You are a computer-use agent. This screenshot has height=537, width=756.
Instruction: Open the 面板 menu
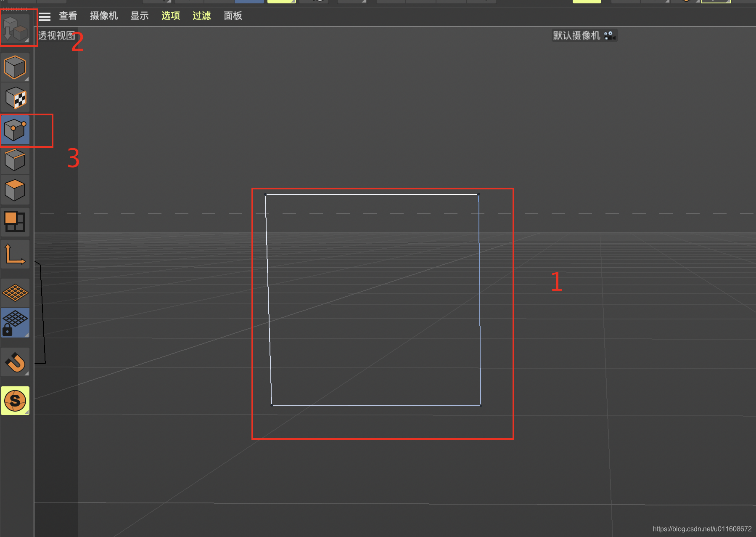233,16
